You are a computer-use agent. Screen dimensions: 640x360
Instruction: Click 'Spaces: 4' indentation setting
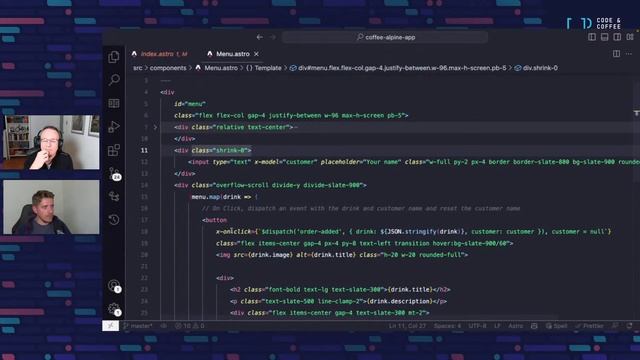[447, 326]
